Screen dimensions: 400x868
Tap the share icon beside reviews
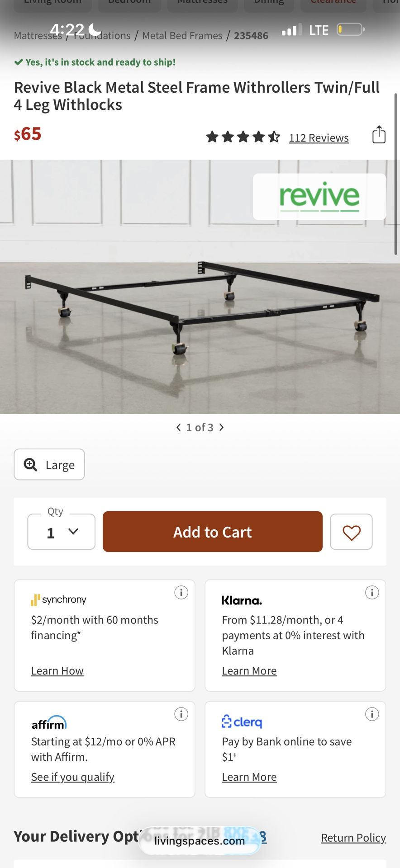(379, 135)
